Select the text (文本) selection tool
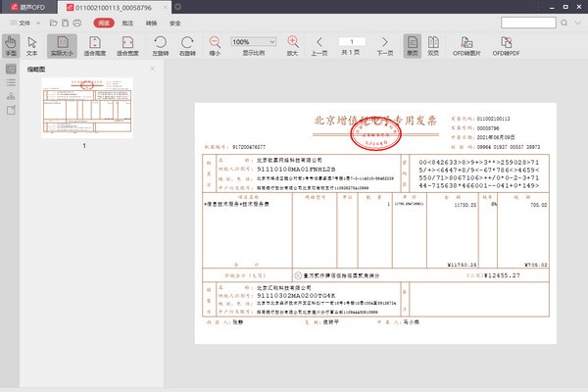588x392 pixels. (33, 46)
